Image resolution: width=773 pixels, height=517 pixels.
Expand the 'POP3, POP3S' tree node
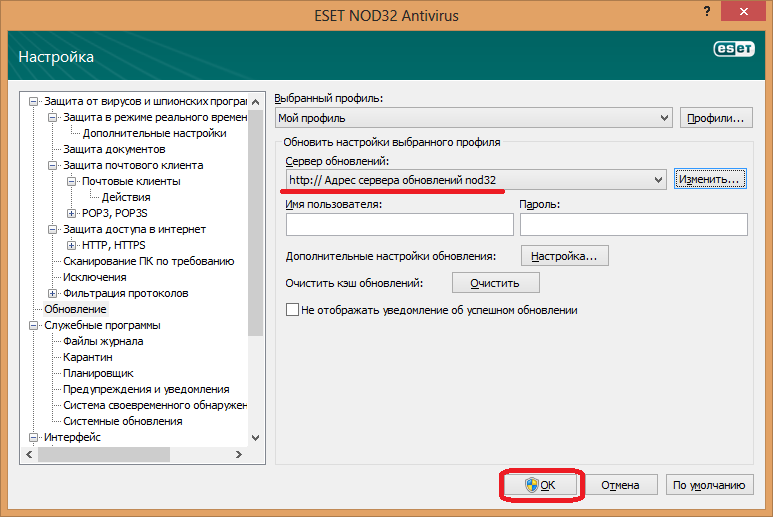(x=71, y=213)
